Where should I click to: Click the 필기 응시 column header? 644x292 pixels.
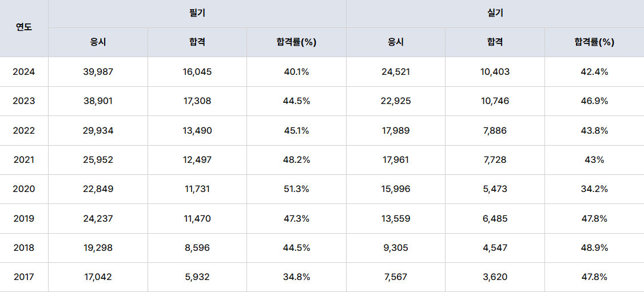point(98,42)
